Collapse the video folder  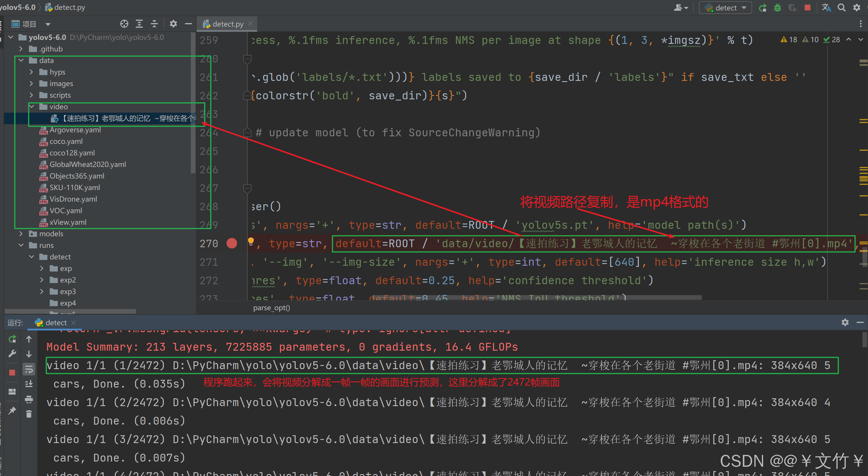32,107
